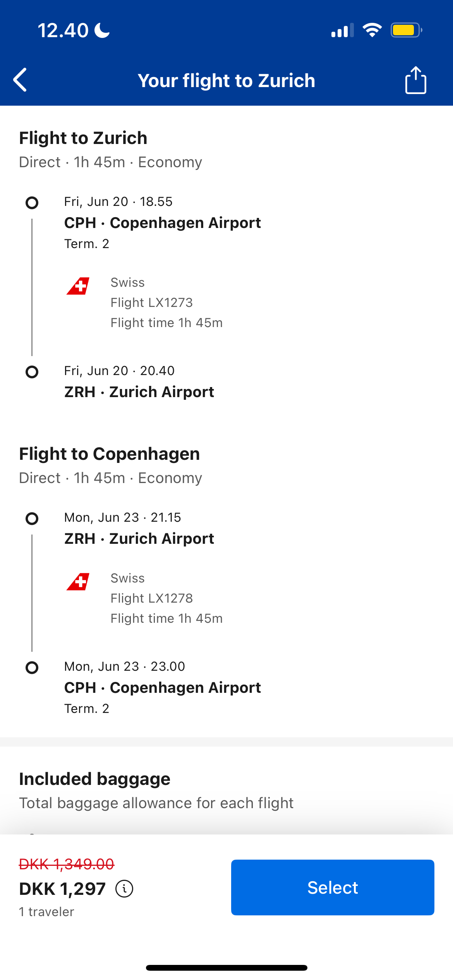Viewport: 453px width, 980px height.
Task: Tap the battery indicator icon
Action: (407, 30)
